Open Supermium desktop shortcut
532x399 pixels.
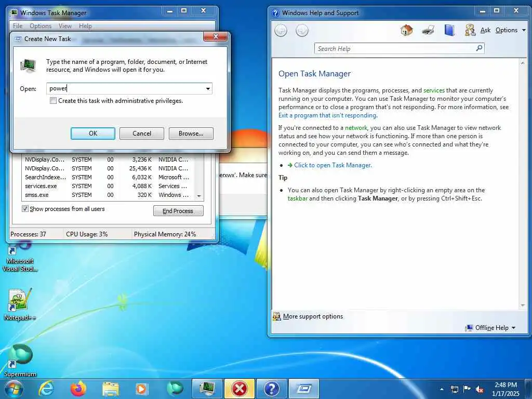20,361
